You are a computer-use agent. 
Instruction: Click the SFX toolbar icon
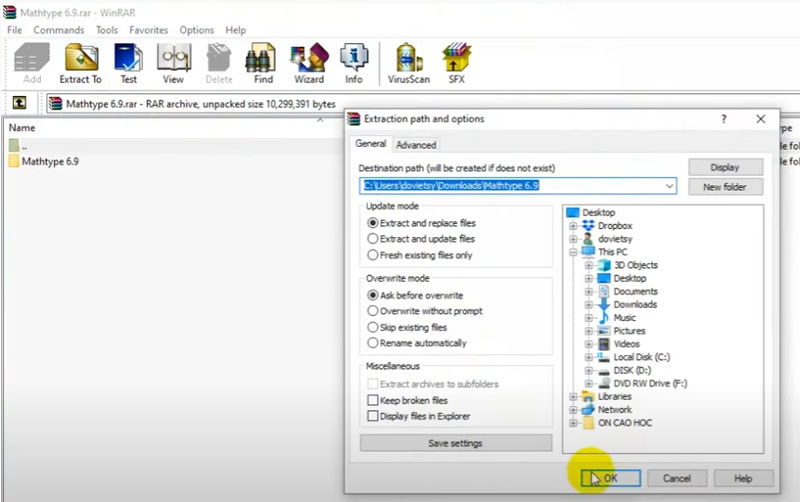[457, 63]
